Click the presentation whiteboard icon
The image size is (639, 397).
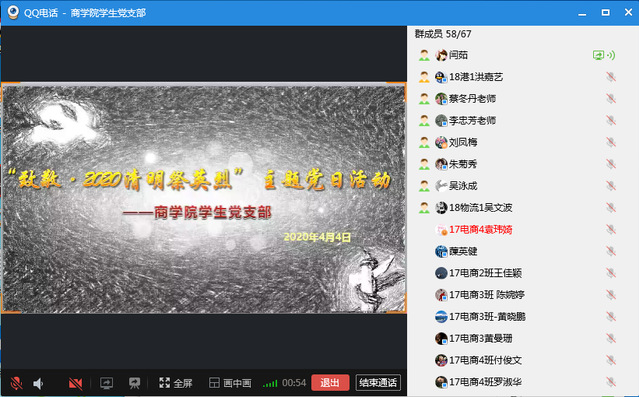(x=134, y=383)
